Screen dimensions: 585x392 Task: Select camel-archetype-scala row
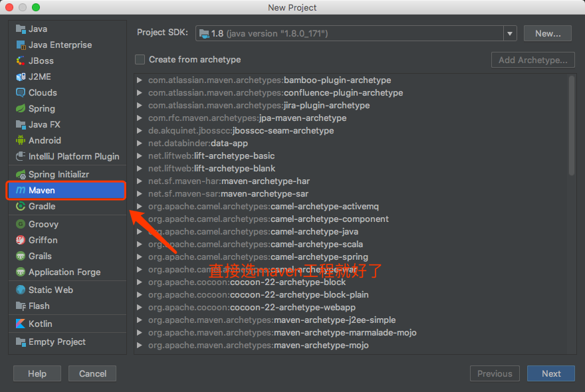click(x=352, y=245)
